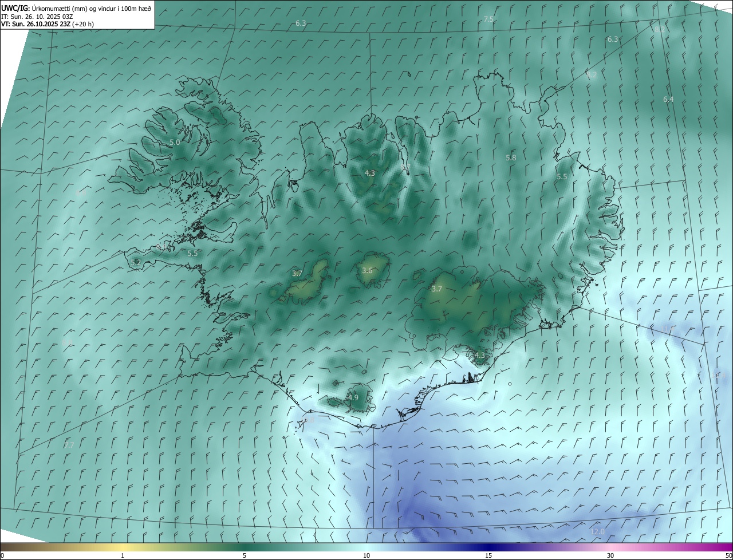Screen dimensions: 733x560
Task: Click the 6.3 value nearest the map's top-left
Action: click(x=301, y=23)
